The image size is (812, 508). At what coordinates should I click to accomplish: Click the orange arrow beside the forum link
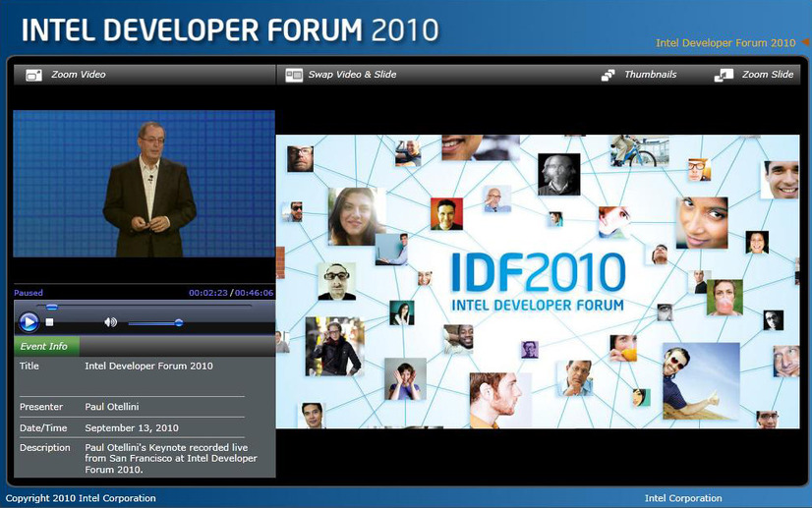[x=806, y=42]
